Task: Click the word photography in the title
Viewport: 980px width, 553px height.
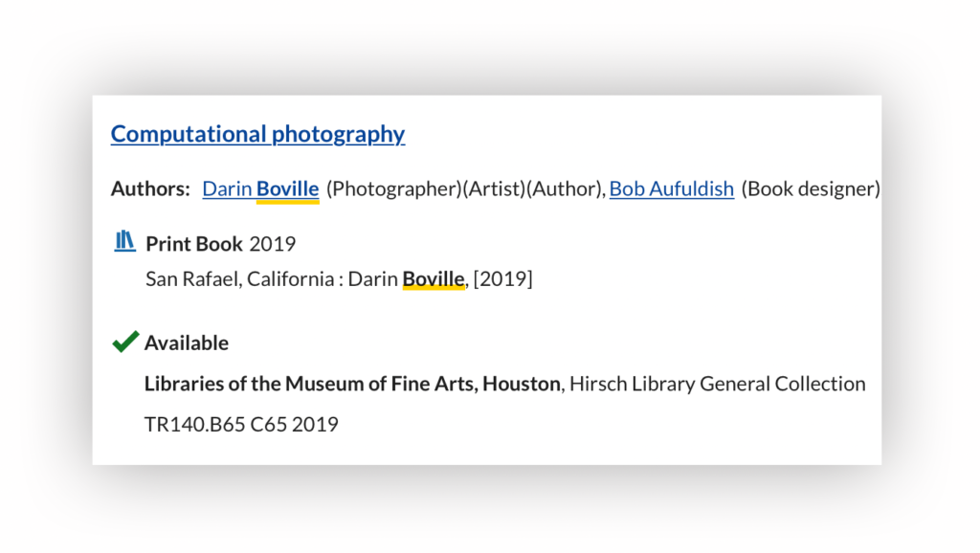Action: [338, 134]
